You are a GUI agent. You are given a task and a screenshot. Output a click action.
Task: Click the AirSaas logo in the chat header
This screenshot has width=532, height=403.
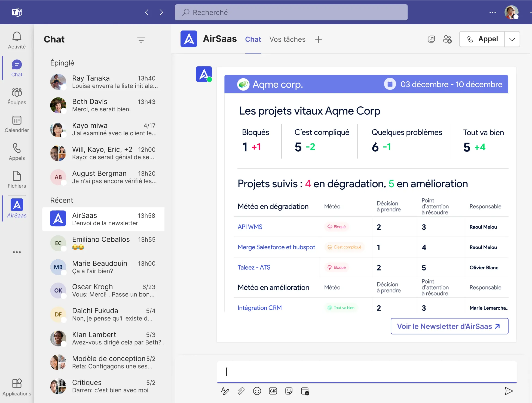(x=189, y=39)
